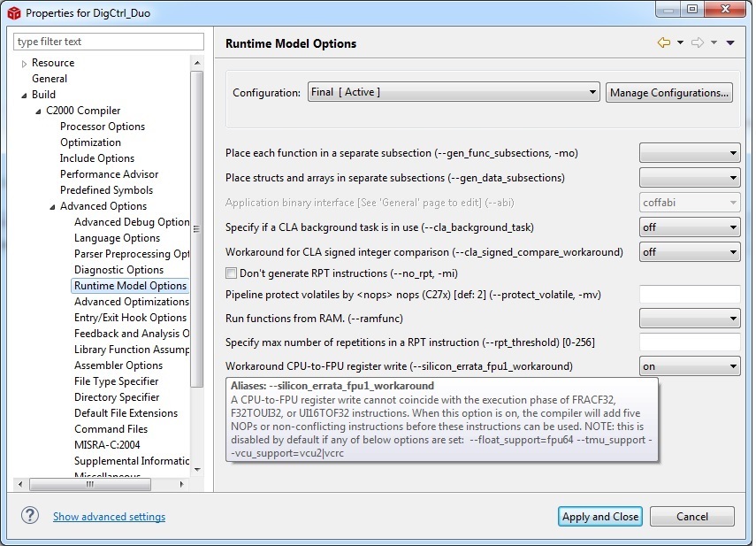756x546 pixels.
Task: Click the back navigation arrow icon
Action: tap(663, 42)
